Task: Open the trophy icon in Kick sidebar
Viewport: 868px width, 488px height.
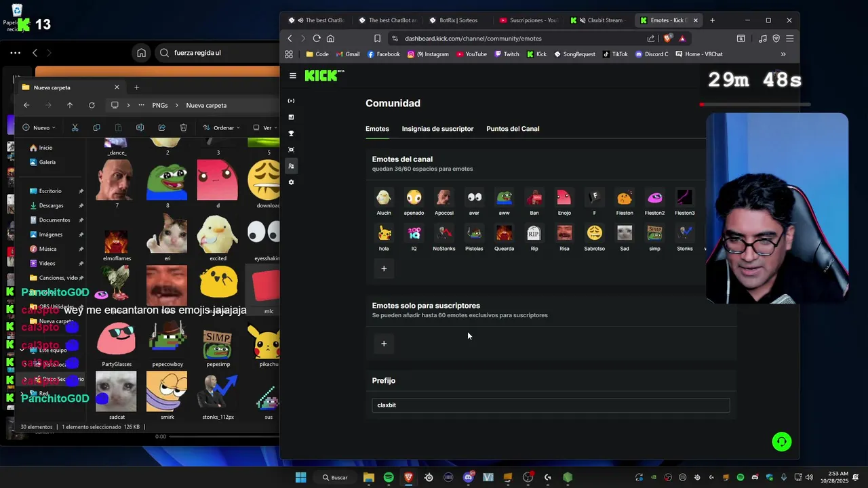Action: tap(291, 134)
